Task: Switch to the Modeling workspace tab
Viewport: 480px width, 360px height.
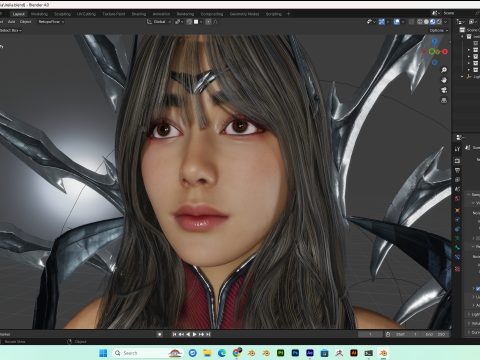Action: click(x=39, y=14)
